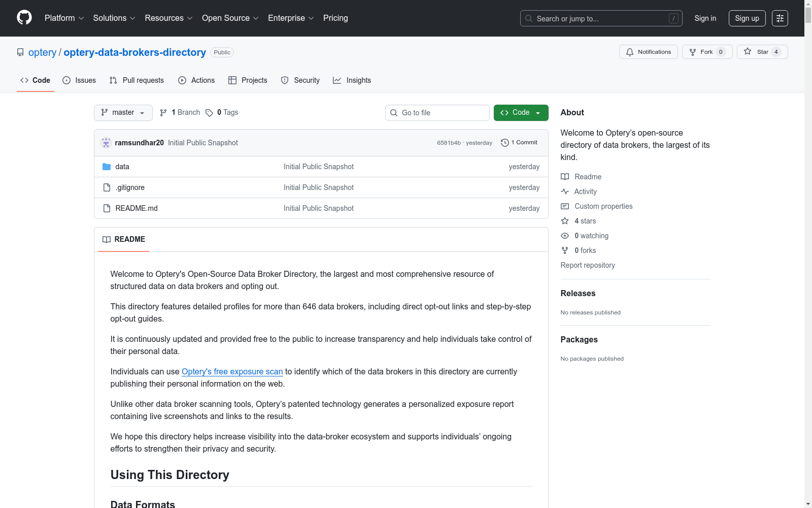Click the Pricing link
The width and height of the screenshot is (812, 508).
tap(335, 18)
